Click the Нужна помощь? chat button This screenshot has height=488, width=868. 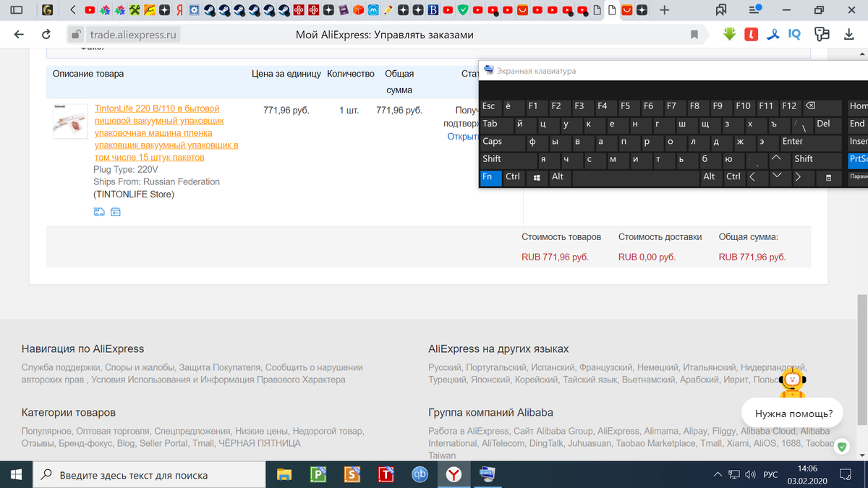(x=793, y=414)
